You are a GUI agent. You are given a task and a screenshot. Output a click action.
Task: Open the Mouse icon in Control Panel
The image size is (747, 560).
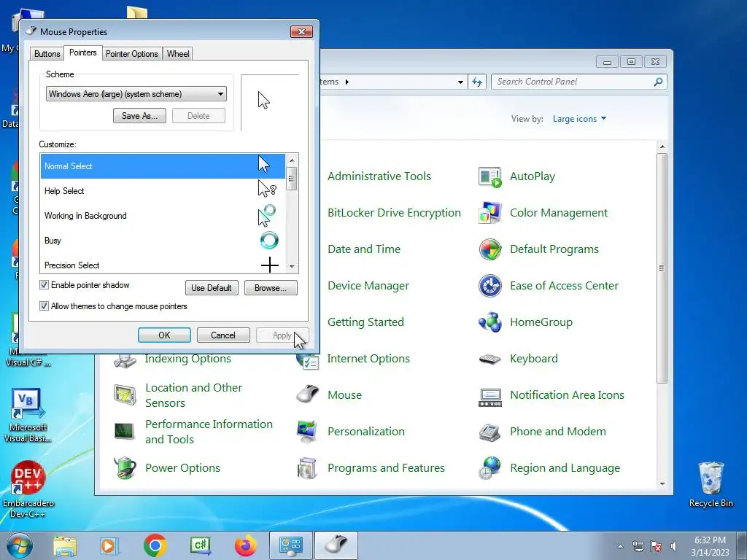click(307, 394)
